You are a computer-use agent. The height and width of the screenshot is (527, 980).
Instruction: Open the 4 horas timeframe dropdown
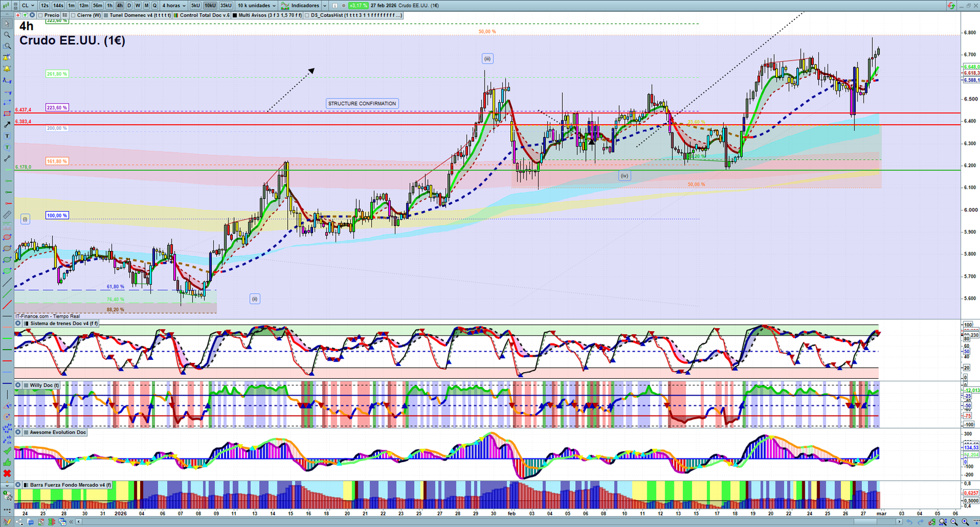[x=174, y=6]
